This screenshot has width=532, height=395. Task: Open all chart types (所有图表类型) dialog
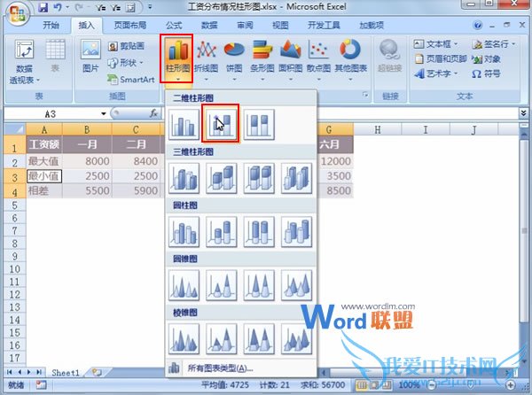tap(241, 368)
